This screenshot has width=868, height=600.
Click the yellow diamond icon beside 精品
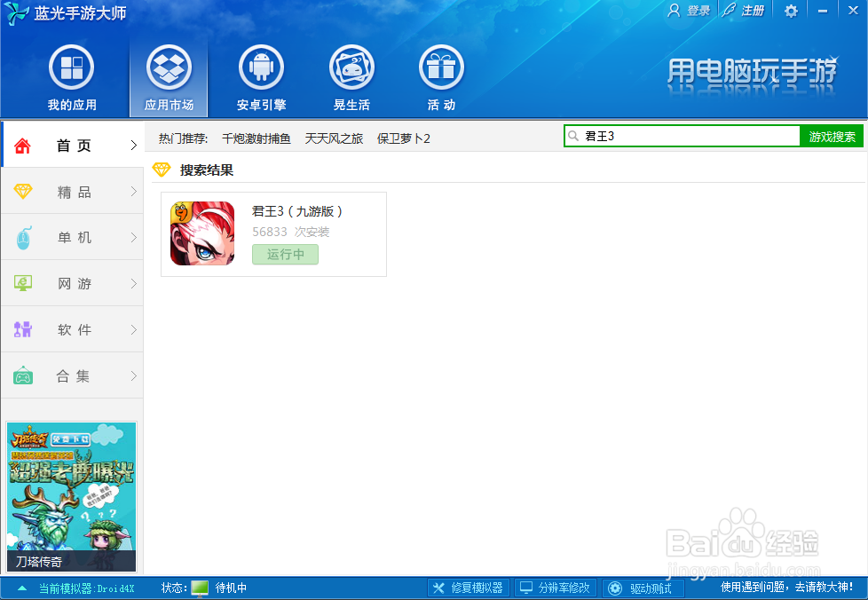[23, 192]
